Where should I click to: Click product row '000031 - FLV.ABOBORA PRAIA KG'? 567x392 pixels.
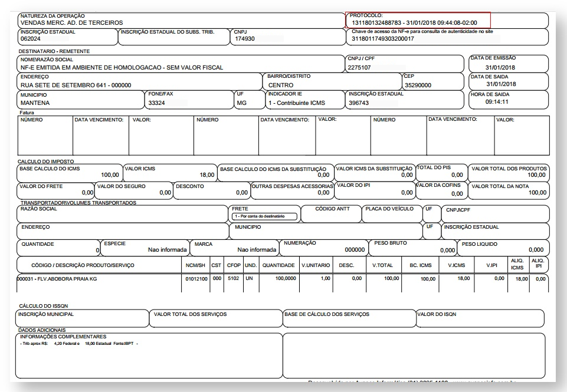(57, 279)
